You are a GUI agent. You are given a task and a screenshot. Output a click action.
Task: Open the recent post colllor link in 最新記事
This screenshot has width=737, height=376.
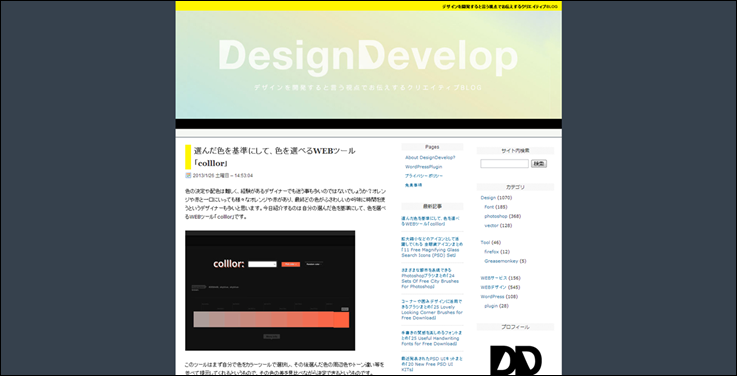(431, 221)
